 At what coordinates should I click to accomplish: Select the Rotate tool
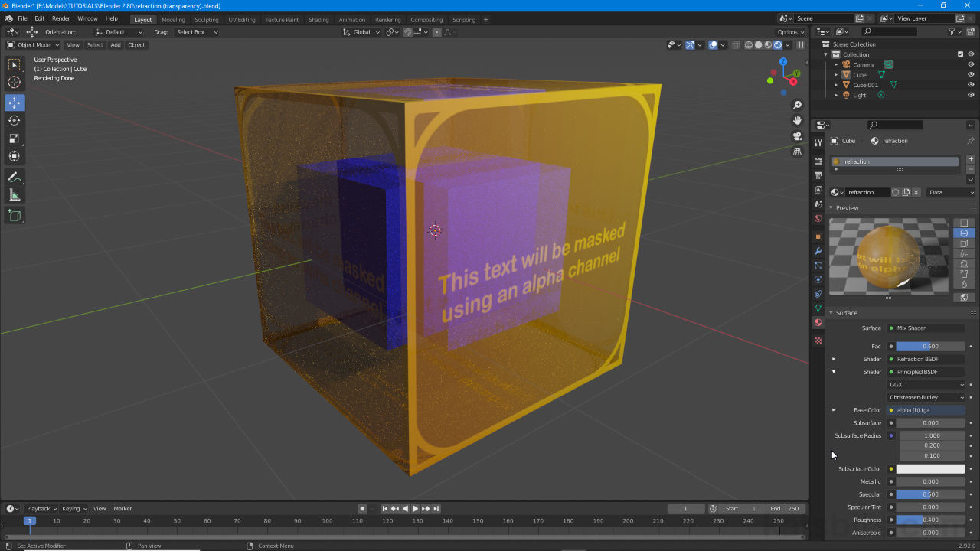tap(14, 121)
